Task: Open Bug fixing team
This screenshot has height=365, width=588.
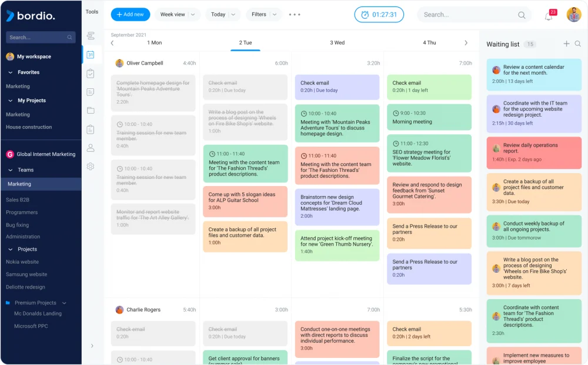Action: [x=17, y=225]
